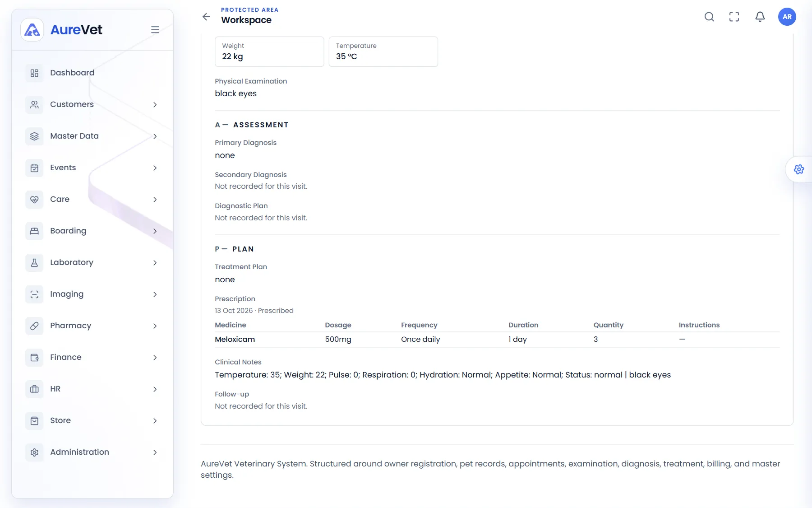
Task: Click the Pharmacy pill icon
Action: tap(34, 326)
